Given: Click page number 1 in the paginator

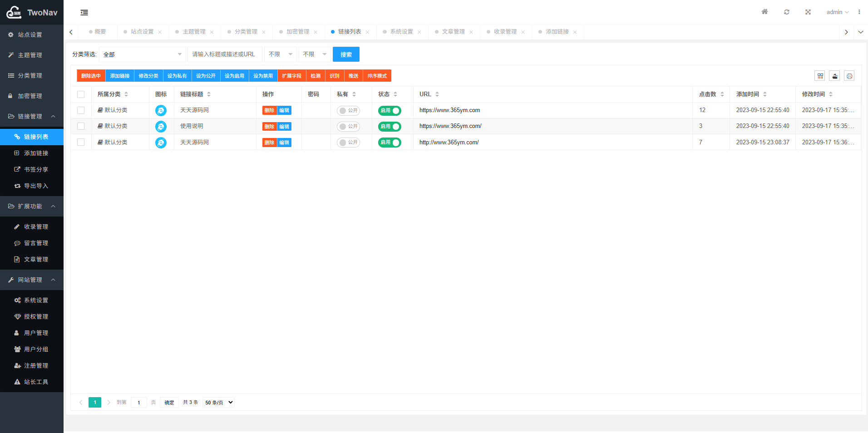Looking at the screenshot, I should pos(94,402).
